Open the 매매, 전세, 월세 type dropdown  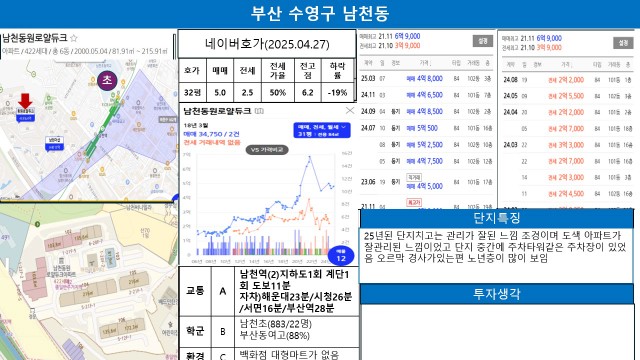click(x=322, y=130)
